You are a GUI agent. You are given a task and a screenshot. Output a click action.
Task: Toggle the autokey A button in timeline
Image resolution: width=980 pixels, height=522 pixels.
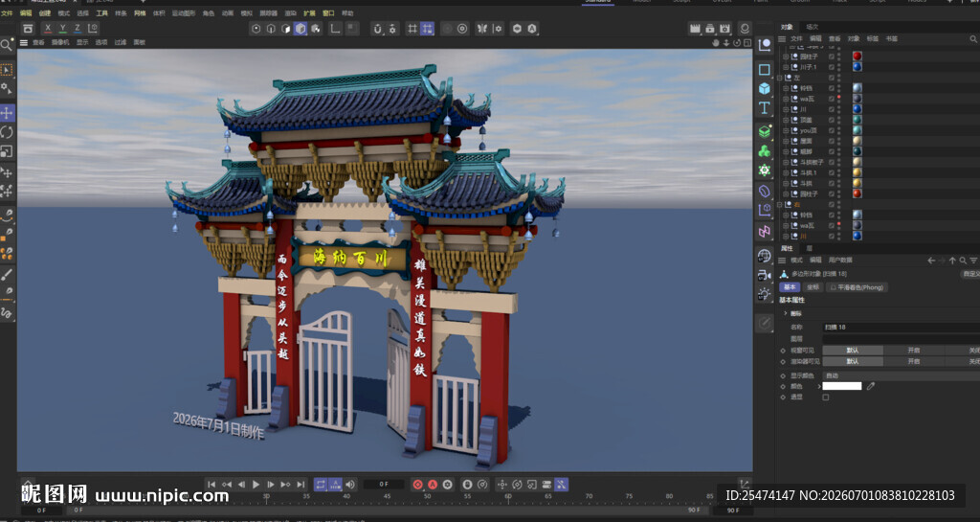[433, 485]
